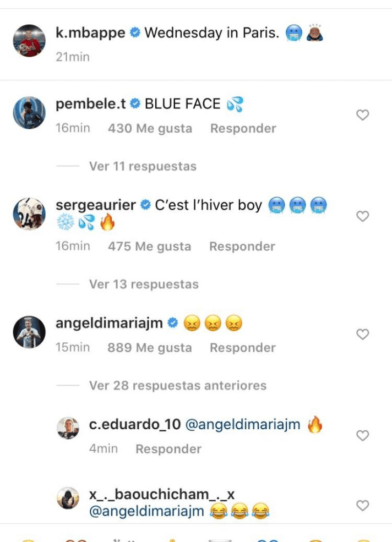The width and height of the screenshot is (392, 542).
Task: Reply to sergeaurier's comment via Responder
Action: pyautogui.click(x=242, y=247)
